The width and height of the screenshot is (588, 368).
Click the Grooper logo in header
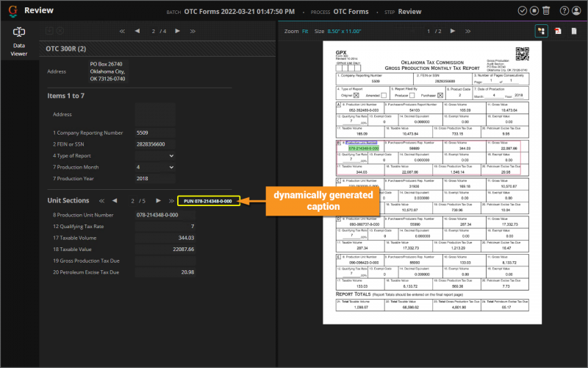click(12, 10)
